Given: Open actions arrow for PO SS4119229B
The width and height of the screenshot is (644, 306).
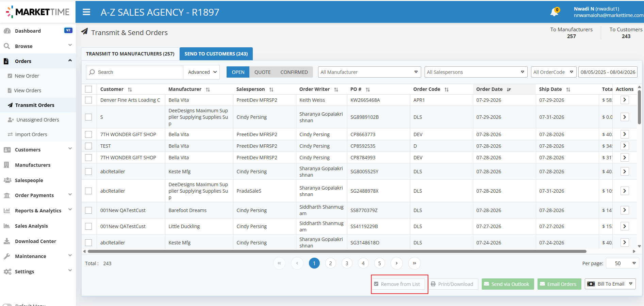Looking at the screenshot, I should pyautogui.click(x=625, y=226).
